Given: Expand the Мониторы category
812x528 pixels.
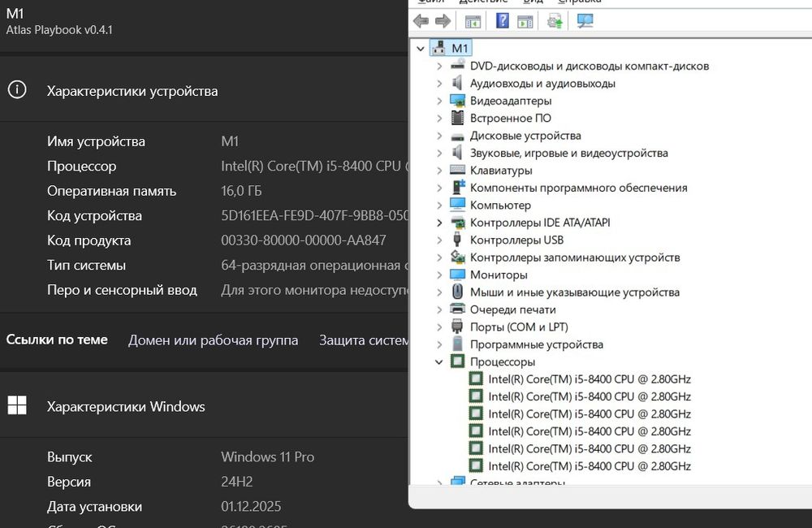Looking at the screenshot, I should (439, 275).
